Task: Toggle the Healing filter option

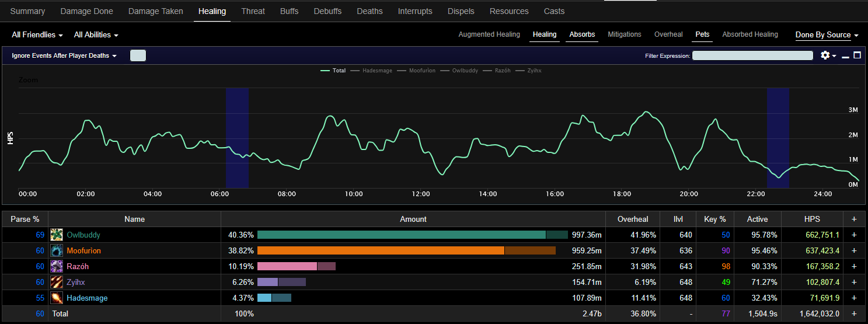Action: (545, 34)
